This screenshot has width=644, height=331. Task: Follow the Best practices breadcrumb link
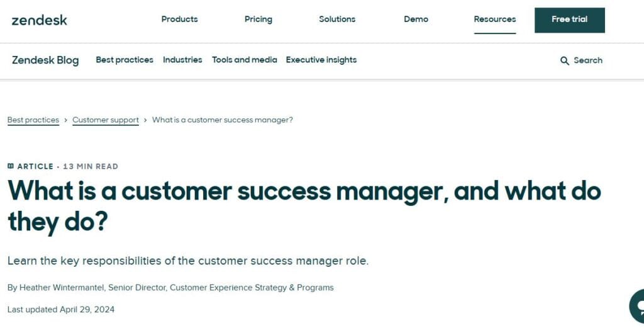pyautogui.click(x=33, y=120)
